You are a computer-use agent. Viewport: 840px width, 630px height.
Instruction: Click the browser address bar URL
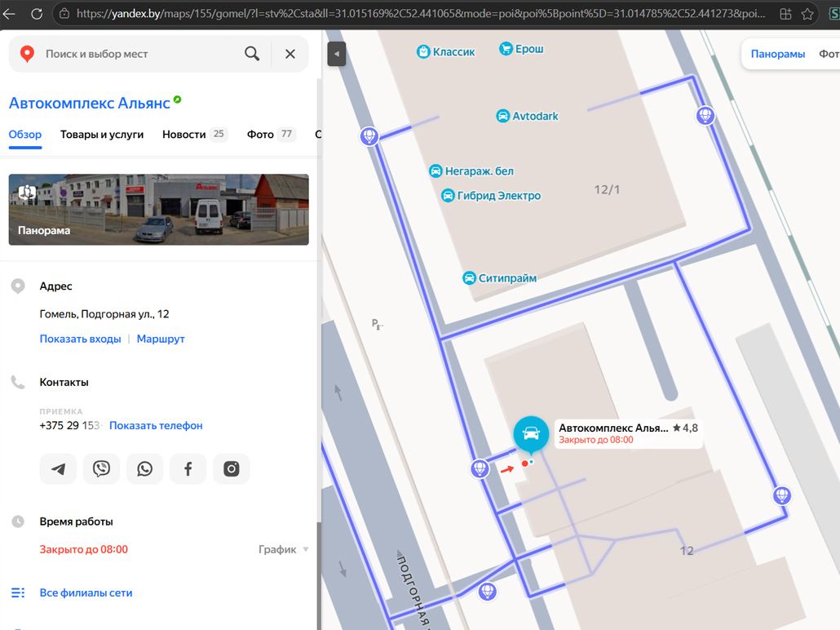(421, 14)
